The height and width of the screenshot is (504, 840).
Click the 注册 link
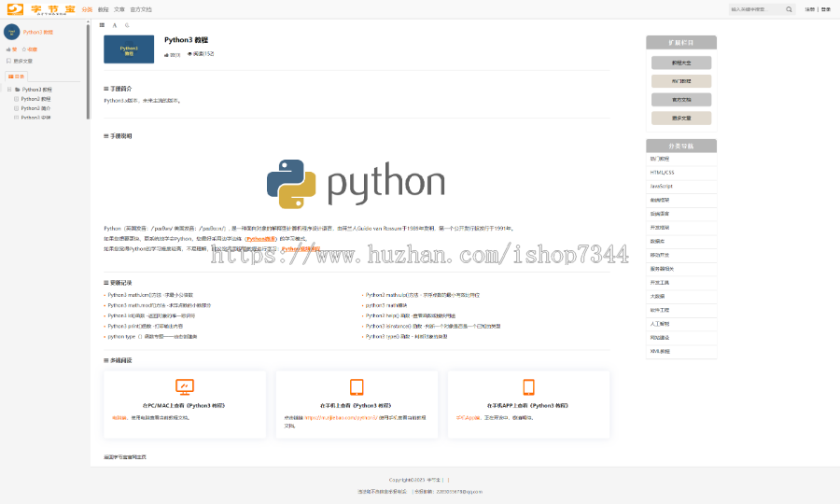tap(810, 9)
